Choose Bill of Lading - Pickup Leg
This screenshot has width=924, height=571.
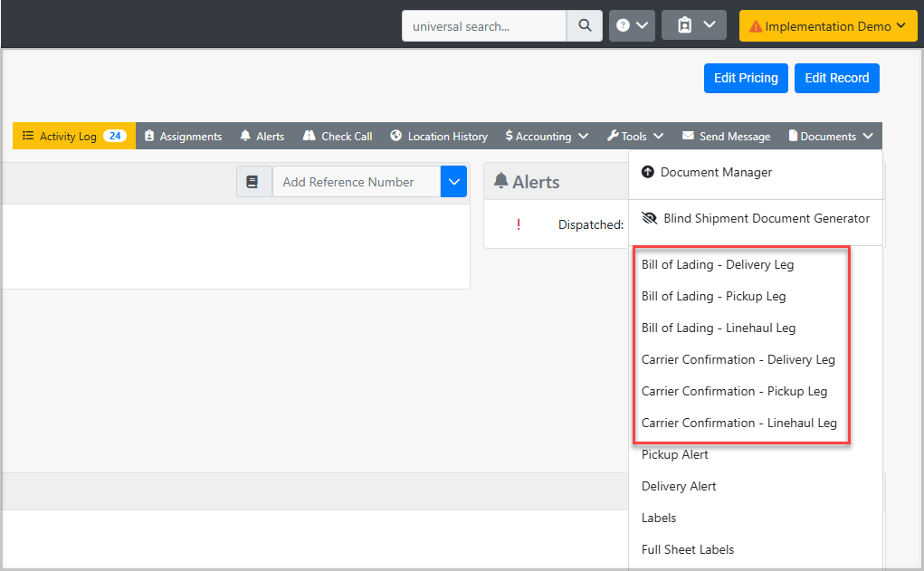pos(713,296)
